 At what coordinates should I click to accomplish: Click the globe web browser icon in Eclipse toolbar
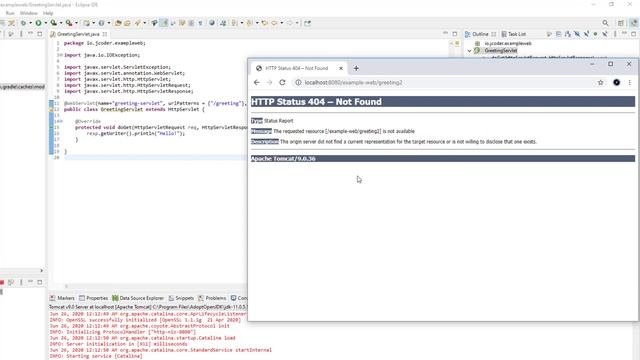coord(212,23)
